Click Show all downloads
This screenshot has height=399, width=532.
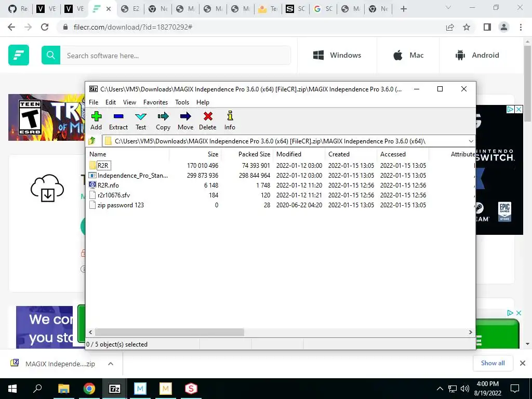coord(493,363)
